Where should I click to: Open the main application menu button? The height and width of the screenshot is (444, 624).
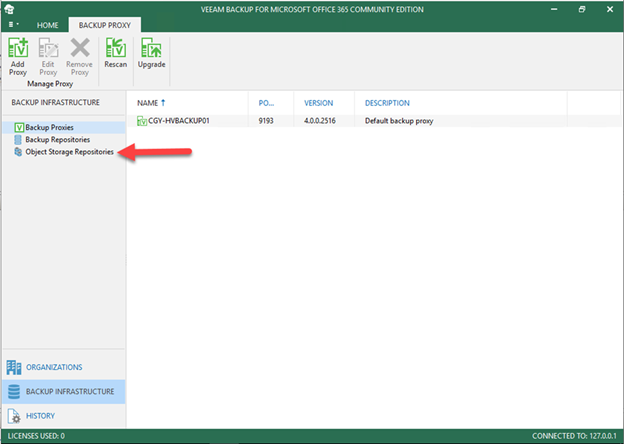point(13,25)
